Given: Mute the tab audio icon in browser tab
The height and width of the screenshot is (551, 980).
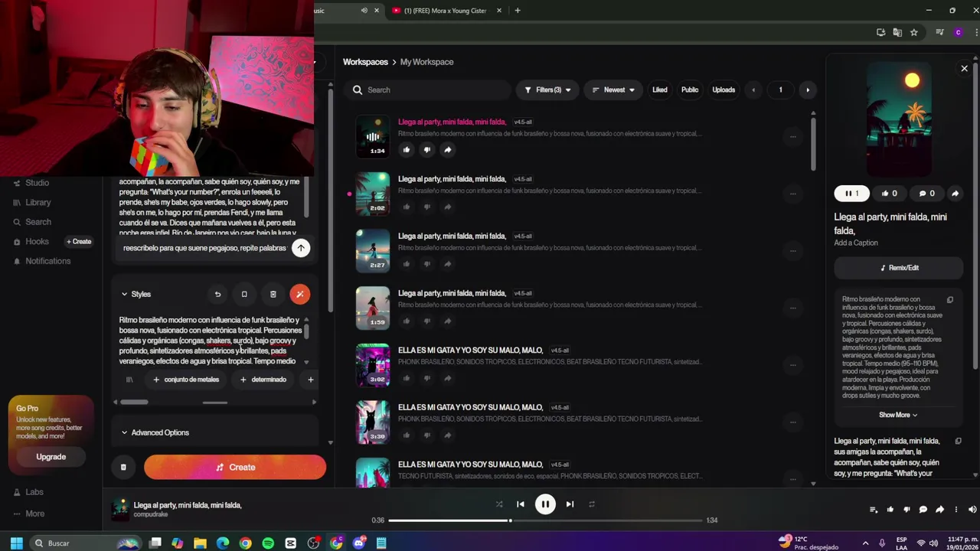Looking at the screenshot, I should [x=364, y=11].
